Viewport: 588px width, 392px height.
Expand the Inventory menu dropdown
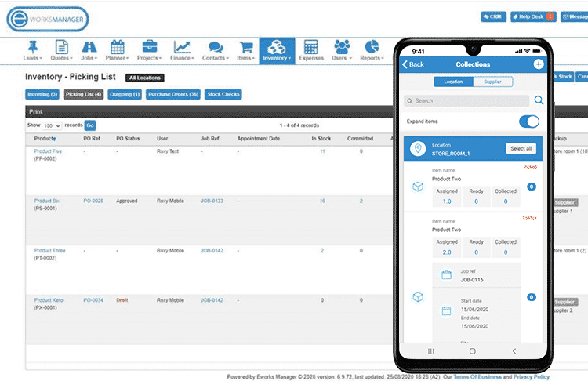point(277,50)
